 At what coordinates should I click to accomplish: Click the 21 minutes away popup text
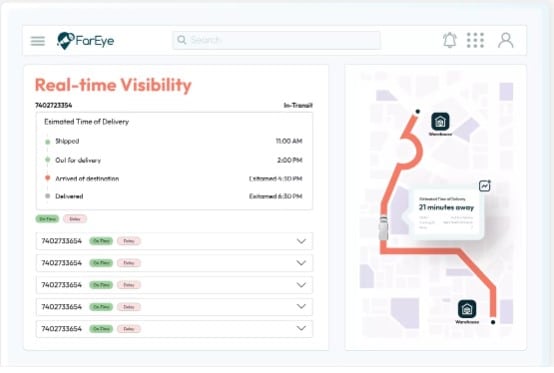[446, 207]
